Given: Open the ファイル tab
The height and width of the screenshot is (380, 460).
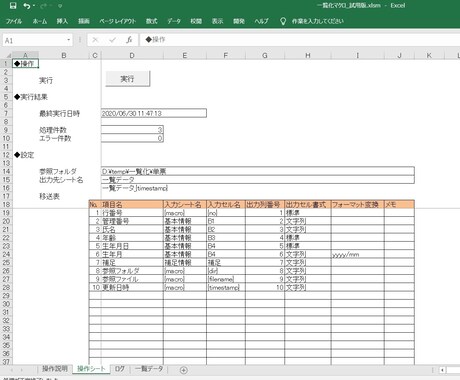Looking at the screenshot, I should coord(14,21).
